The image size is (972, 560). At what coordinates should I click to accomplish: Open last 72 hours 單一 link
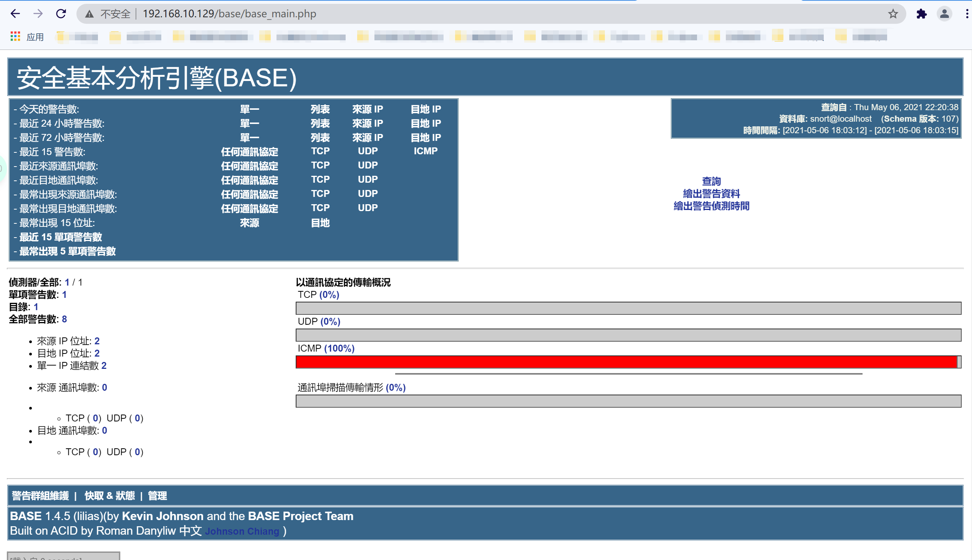[249, 138]
